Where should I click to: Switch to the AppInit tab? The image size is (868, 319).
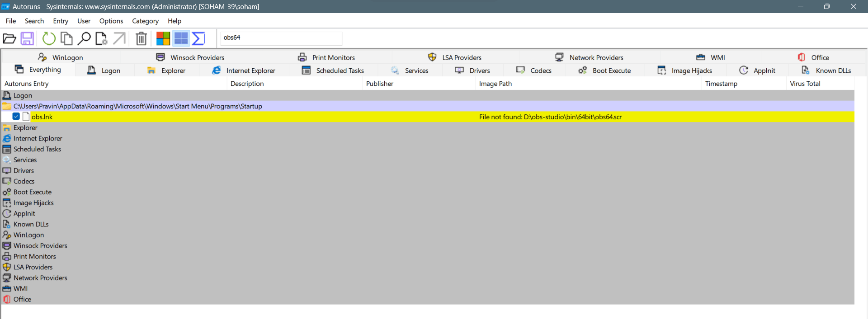tap(757, 70)
